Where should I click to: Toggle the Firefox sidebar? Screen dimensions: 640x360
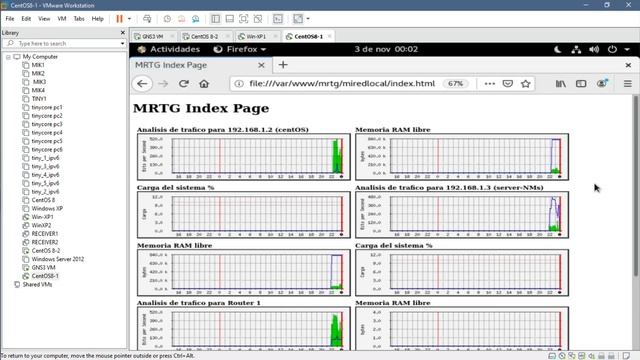[x=581, y=84]
